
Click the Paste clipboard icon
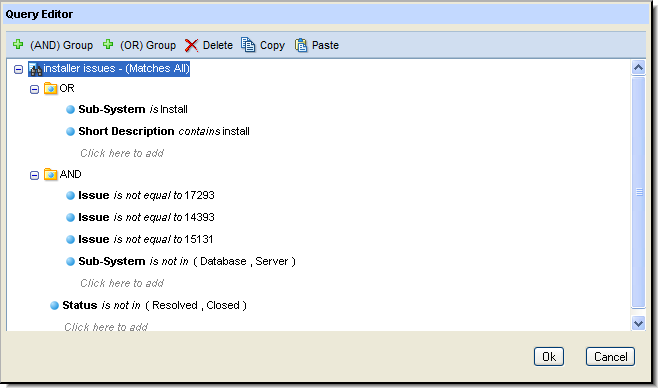tap(301, 45)
